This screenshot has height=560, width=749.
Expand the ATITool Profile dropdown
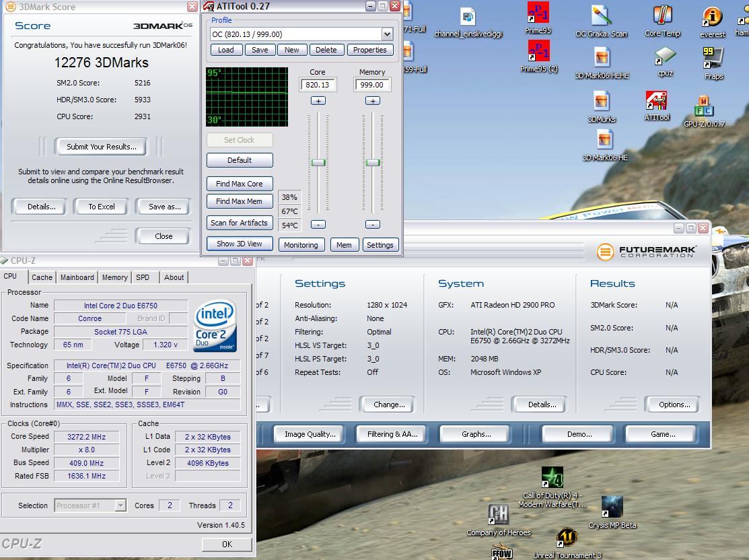(387, 34)
